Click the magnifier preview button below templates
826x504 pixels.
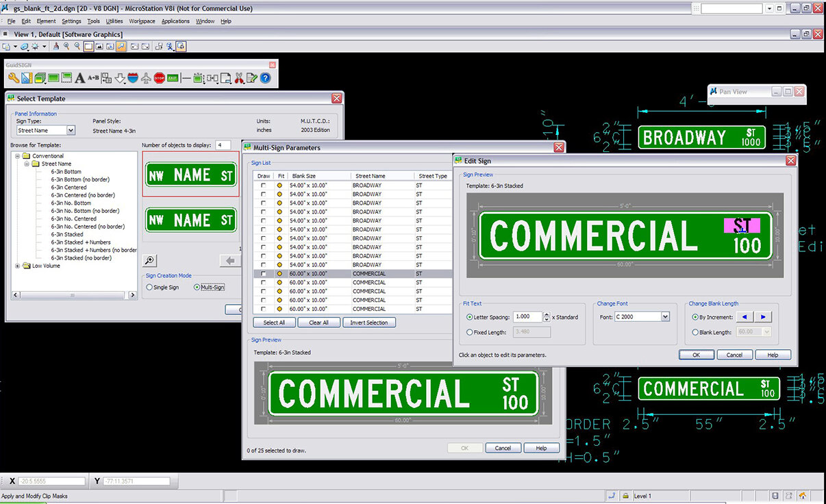(x=150, y=260)
